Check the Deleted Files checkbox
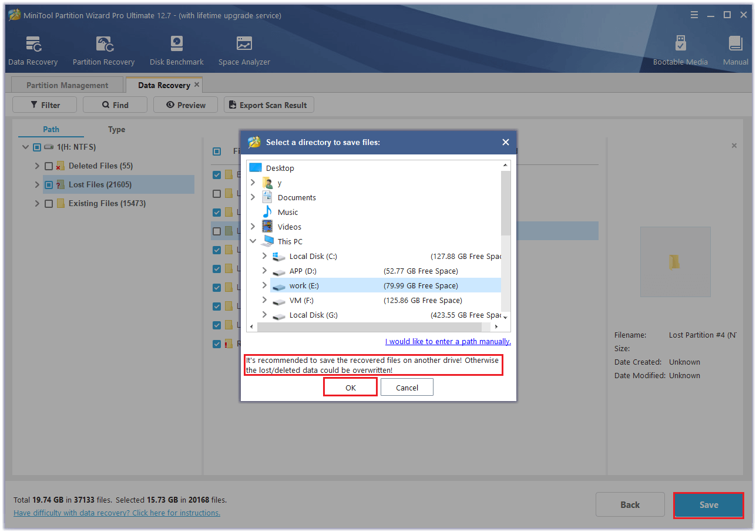The width and height of the screenshot is (756, 532). (49, 166)
